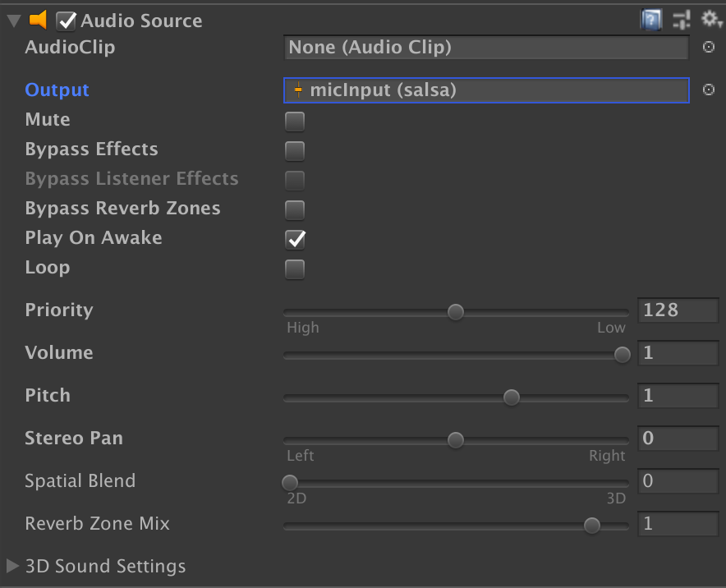
Task: Click the AudioClip object picker circle
Action: coord(709,48)
